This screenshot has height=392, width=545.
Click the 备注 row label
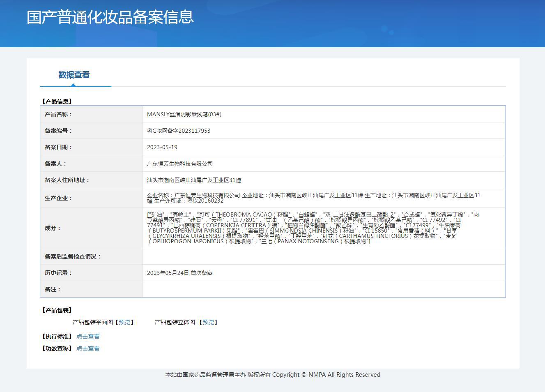point(53,289)
